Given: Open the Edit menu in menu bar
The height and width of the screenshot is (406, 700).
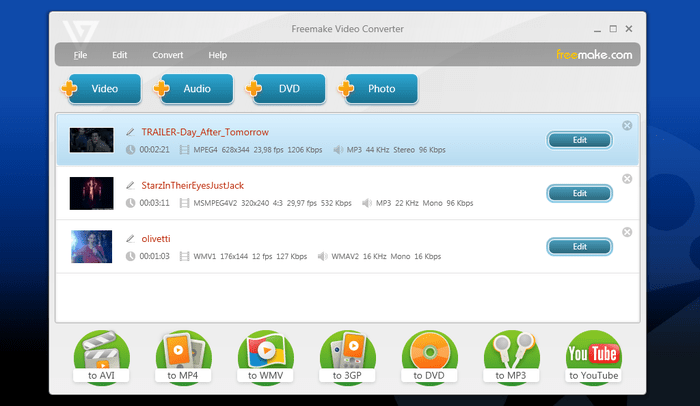Looking at the screenshot, I should click(120, 55).
